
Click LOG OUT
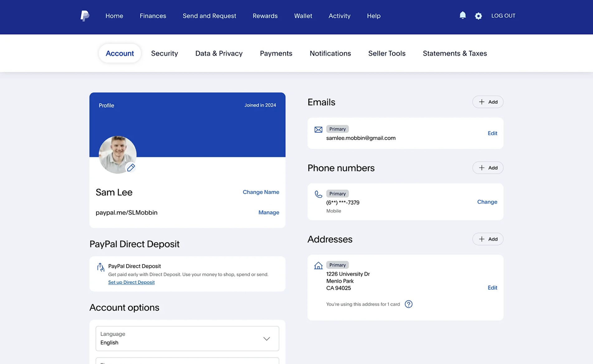click(x=503, y=16)
